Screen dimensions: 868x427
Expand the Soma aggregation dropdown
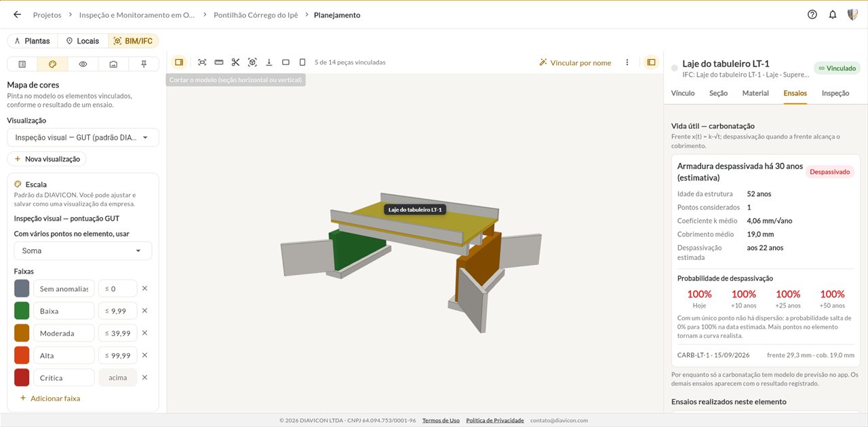tap(83, 250)
